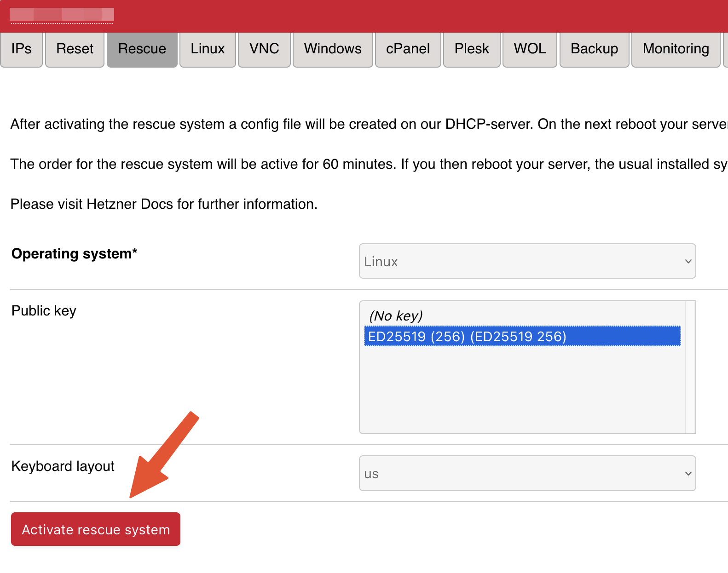Switch to the Backup tab
This screenshot has width=728, height=573.
594,49
